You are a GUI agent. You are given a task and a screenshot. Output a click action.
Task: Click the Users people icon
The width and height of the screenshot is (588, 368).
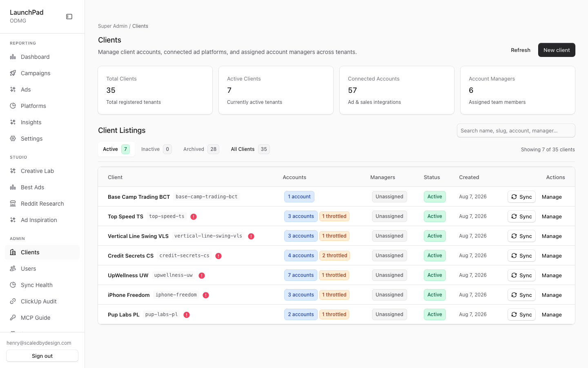tap(13, 269)
